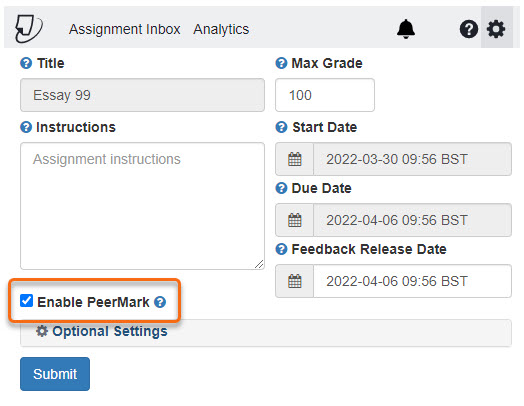Submit the assignment form

pos(55,374)
